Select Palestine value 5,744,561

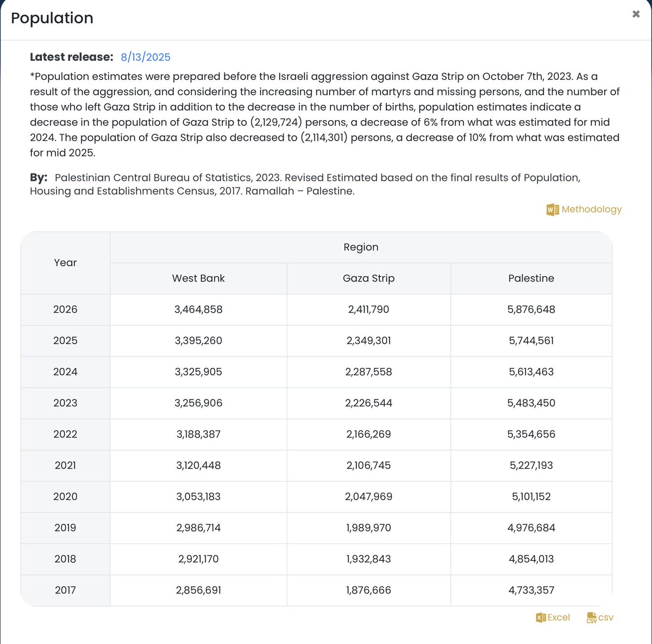[531, 341]
